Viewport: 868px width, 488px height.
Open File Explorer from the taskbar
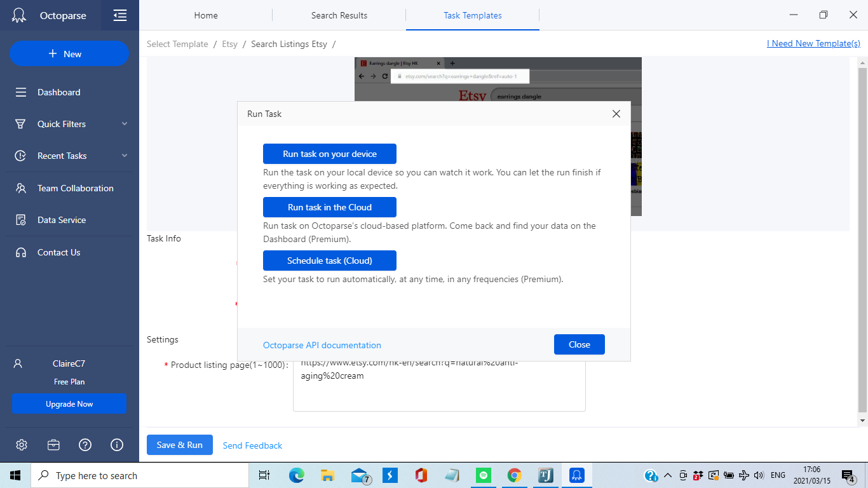[x=327, y=475]
